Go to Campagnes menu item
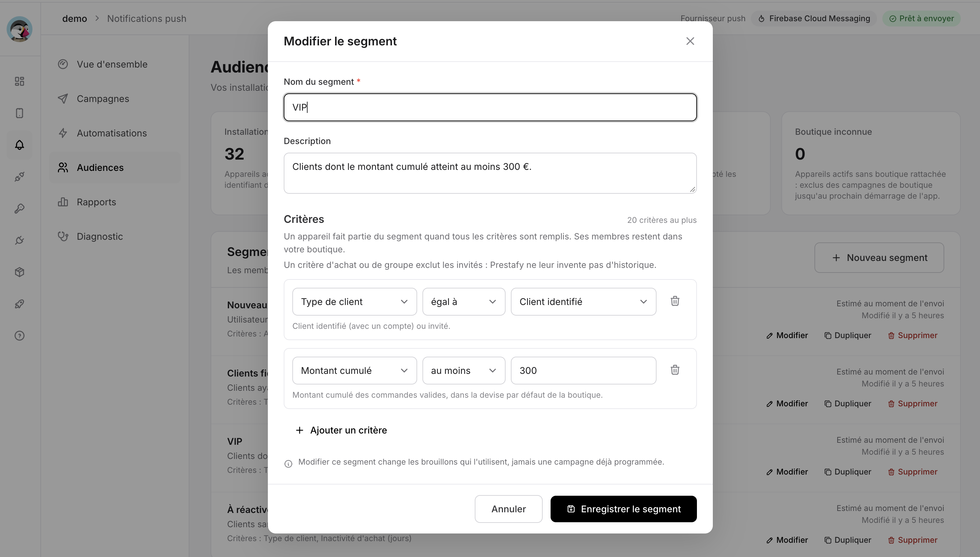 (x=115, y=98)
